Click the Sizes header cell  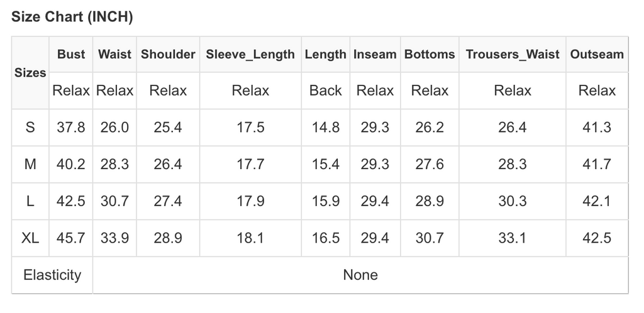30,72
